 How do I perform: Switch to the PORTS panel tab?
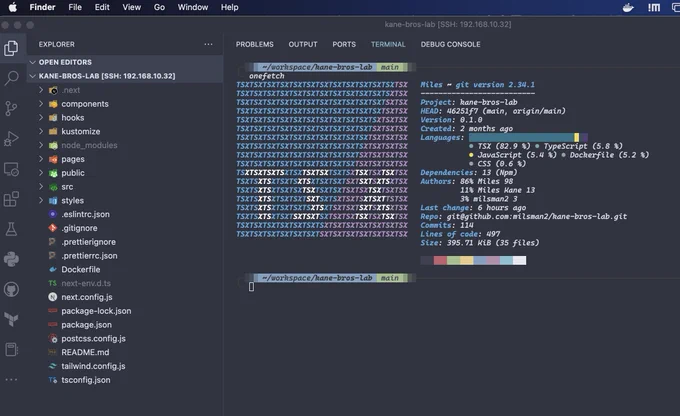(x=344, y=44)
